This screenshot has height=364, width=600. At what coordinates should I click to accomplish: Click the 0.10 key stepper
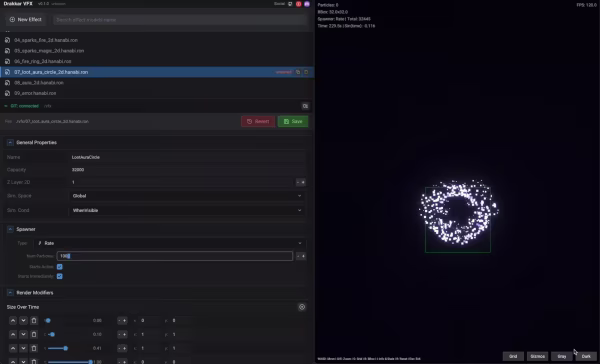pyautogui.click(x=122, y=335)
